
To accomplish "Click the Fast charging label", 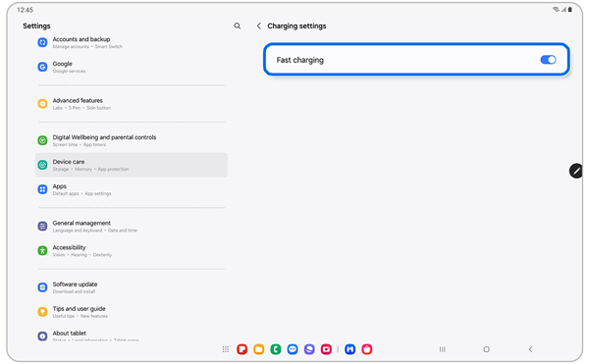I will (x=299, y=60).
